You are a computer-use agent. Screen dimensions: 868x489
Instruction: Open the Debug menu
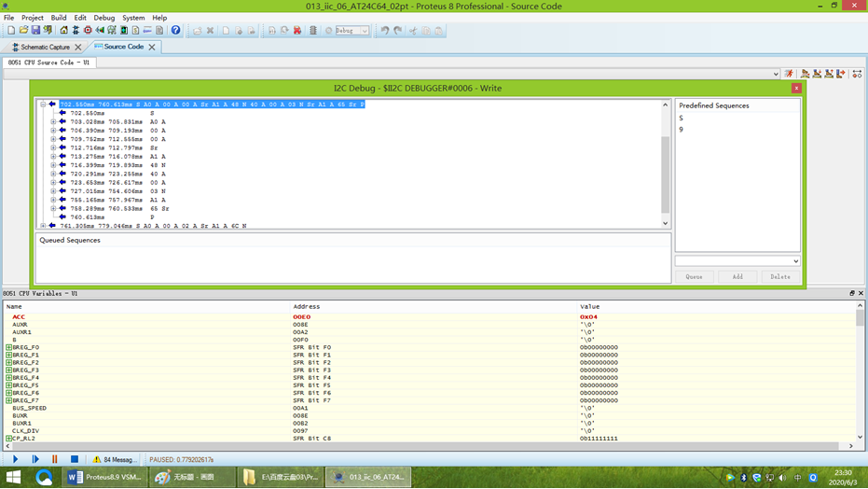pos(103,18)
